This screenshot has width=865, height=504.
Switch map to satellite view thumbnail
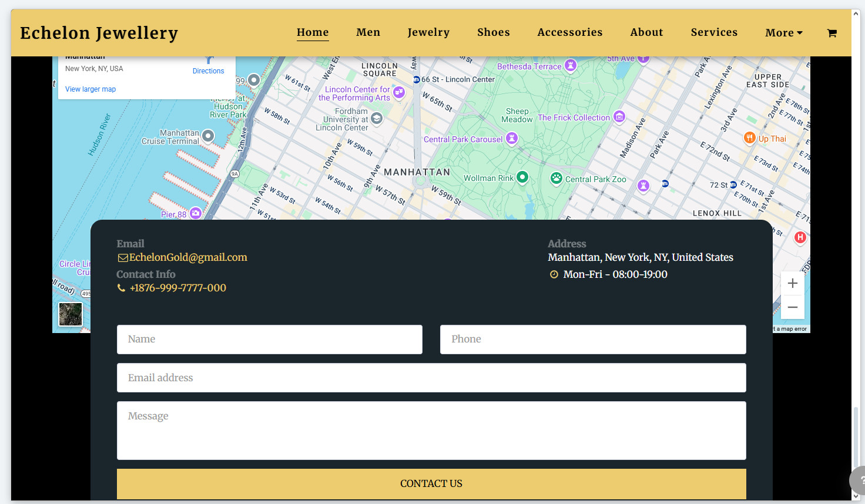71,314
